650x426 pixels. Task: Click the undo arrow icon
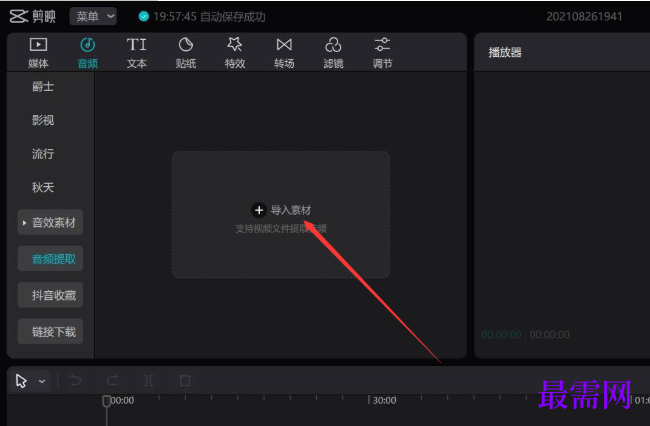(75, 380)
